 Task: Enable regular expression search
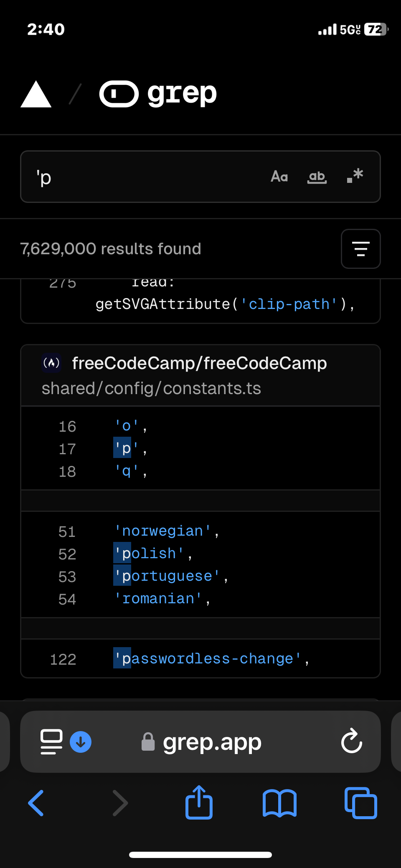tap(355, 176)
